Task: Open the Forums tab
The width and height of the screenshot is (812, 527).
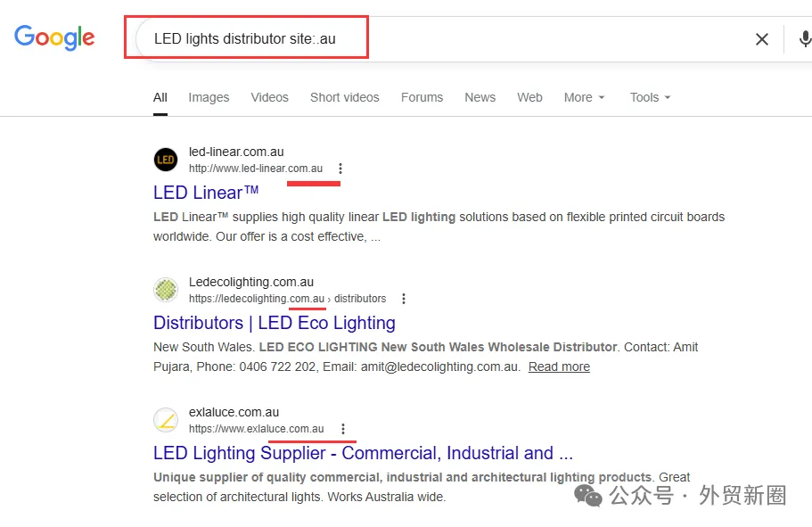Action: pos(422,97)
